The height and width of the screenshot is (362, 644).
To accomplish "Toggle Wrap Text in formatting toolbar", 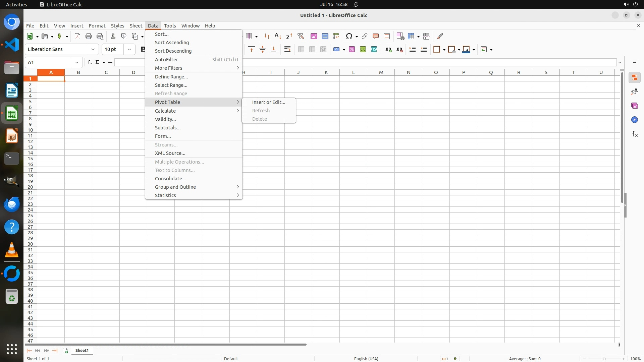I will point(287,50).
